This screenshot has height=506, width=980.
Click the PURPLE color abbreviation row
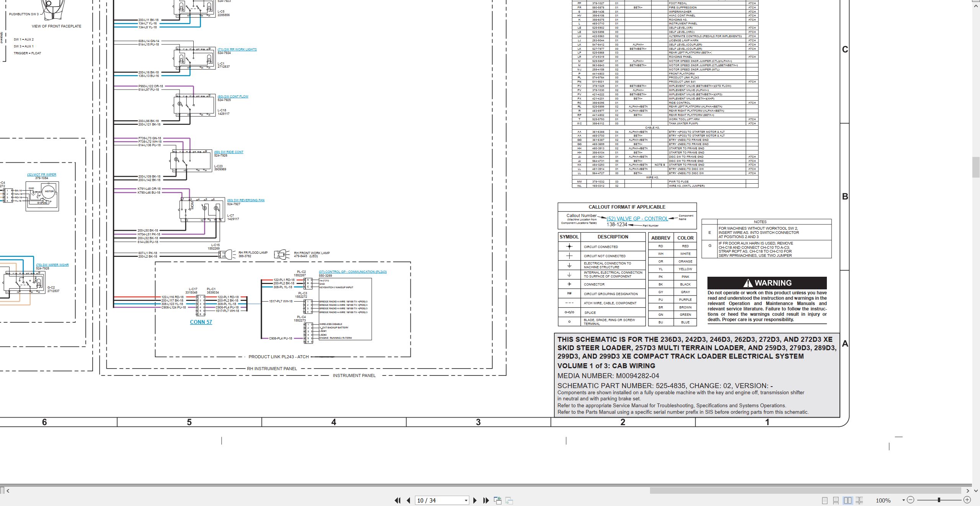[673, 300]
